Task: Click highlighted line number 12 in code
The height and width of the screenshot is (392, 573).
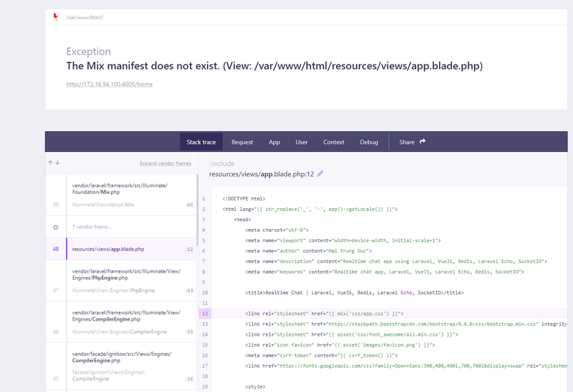Action: (x=205, y=314)
